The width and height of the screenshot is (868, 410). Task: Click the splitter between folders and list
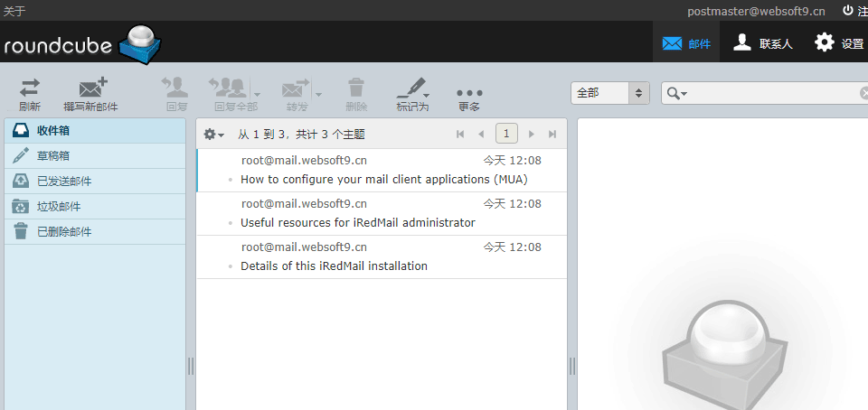point(191,365)
